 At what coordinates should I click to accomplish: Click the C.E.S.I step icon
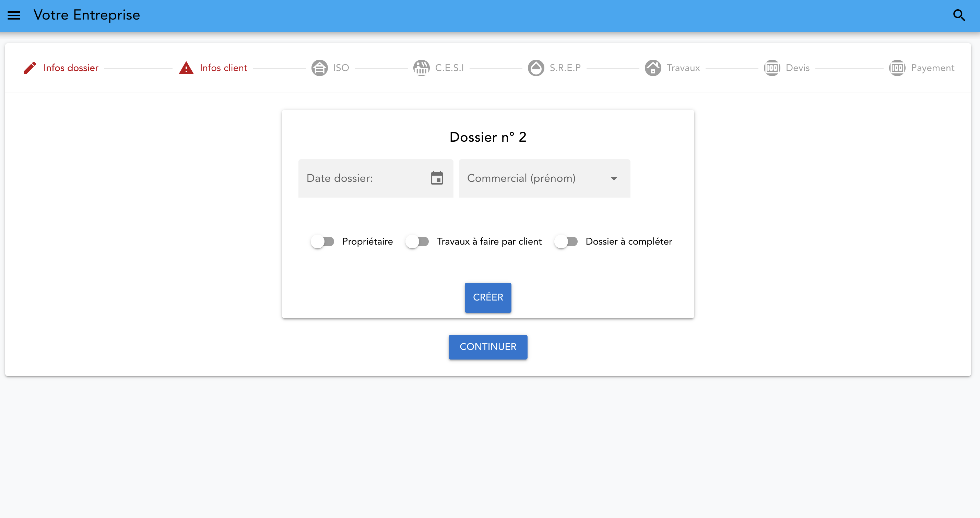(x=421, y=68)
